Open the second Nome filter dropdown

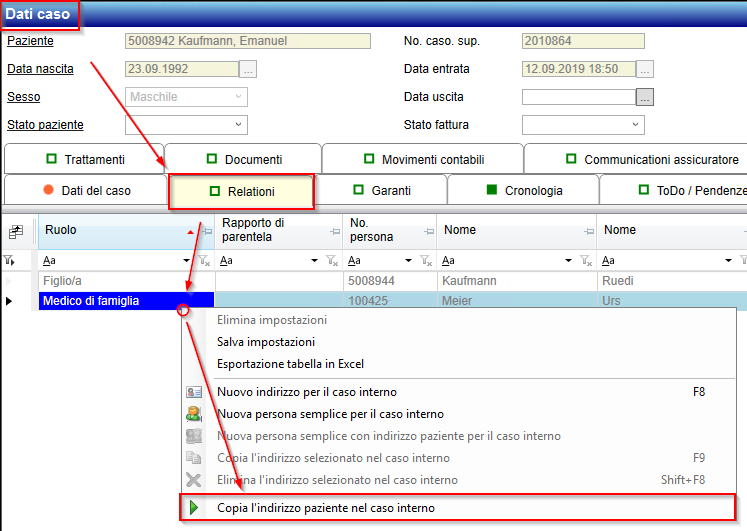click(728, 260)
